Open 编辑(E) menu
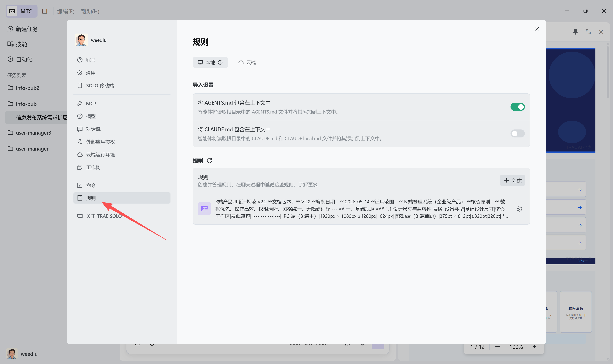Screen dimensions: 613x364 (x=65, y=11)
